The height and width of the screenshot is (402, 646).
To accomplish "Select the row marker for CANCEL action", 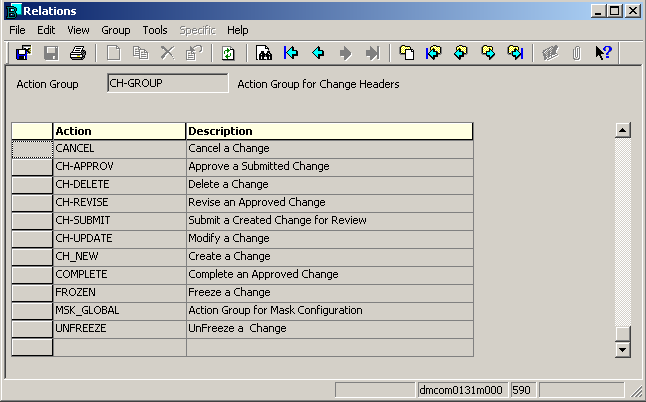I will 32,149.
